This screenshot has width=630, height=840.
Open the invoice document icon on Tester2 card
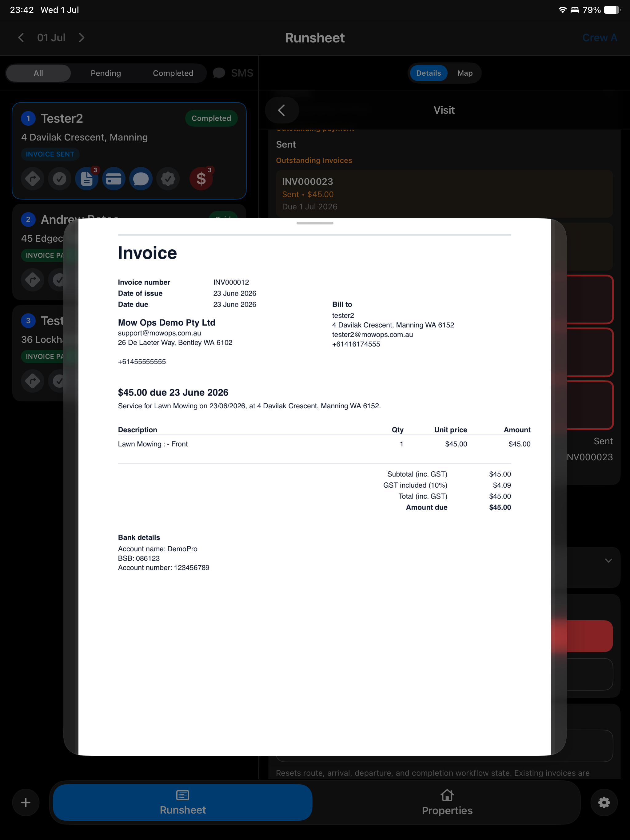click(87, 178)
